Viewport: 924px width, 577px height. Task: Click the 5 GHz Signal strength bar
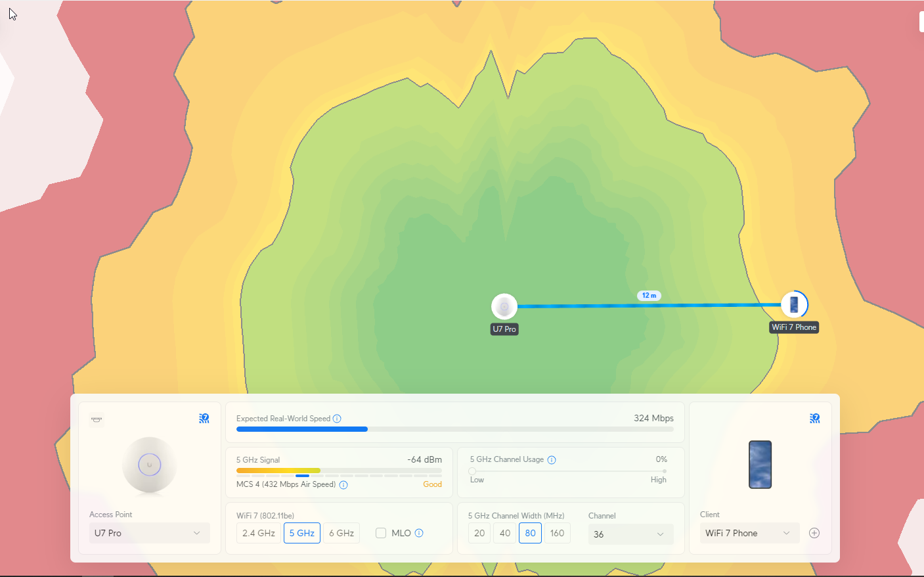tap(339, 471)
